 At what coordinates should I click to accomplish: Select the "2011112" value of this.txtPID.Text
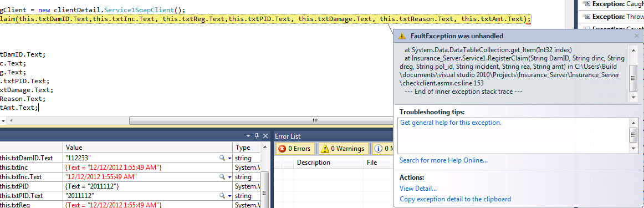coord(80,196)
